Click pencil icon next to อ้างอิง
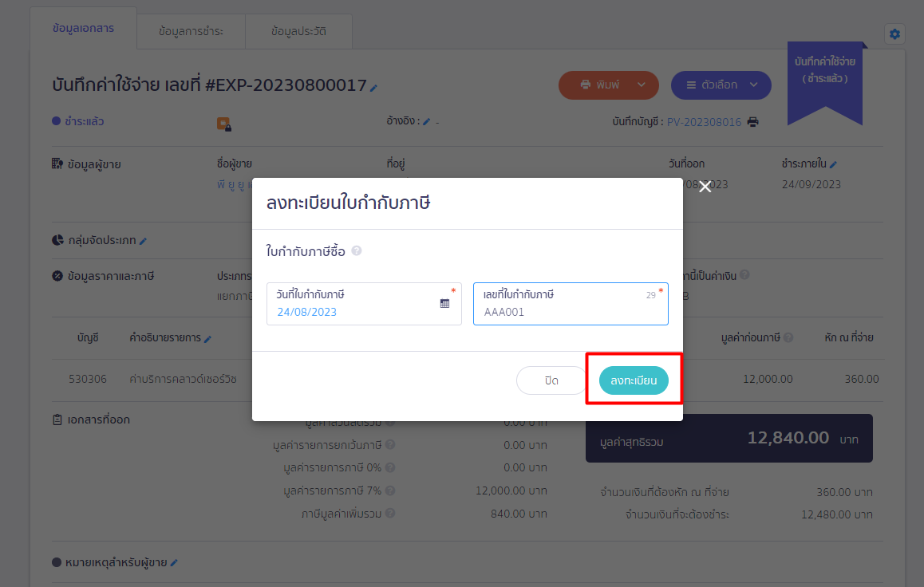The height and width of the screenshot is (587, 924). 426,122
